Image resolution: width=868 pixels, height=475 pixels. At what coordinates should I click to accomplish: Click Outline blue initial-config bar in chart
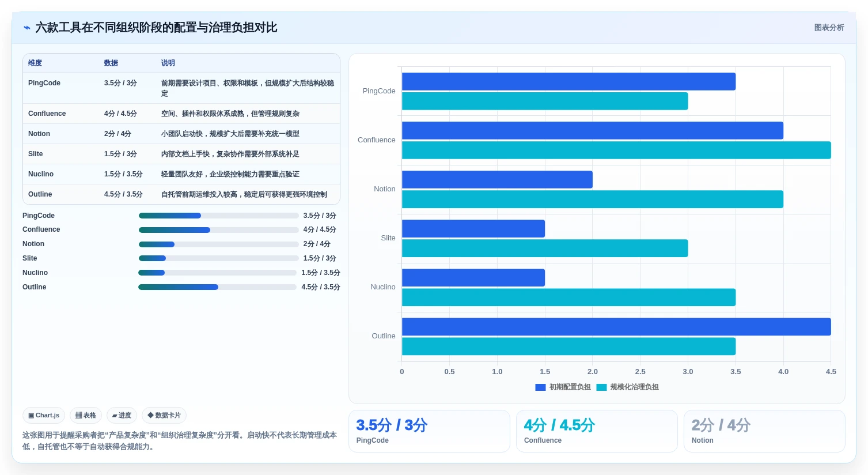616,326
